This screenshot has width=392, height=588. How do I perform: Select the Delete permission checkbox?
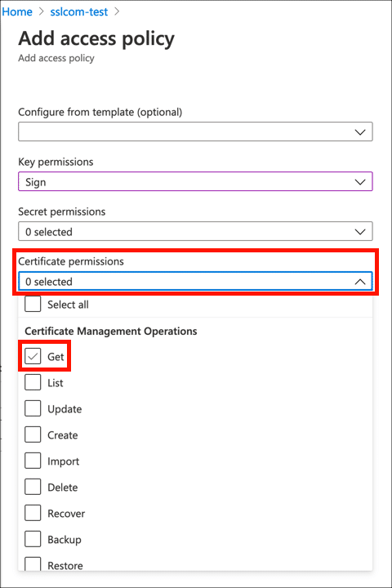(x=33, y=487)
